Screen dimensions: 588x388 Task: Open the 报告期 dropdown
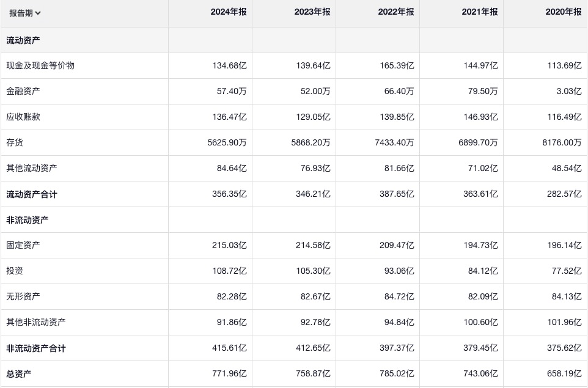click(25, 13)
